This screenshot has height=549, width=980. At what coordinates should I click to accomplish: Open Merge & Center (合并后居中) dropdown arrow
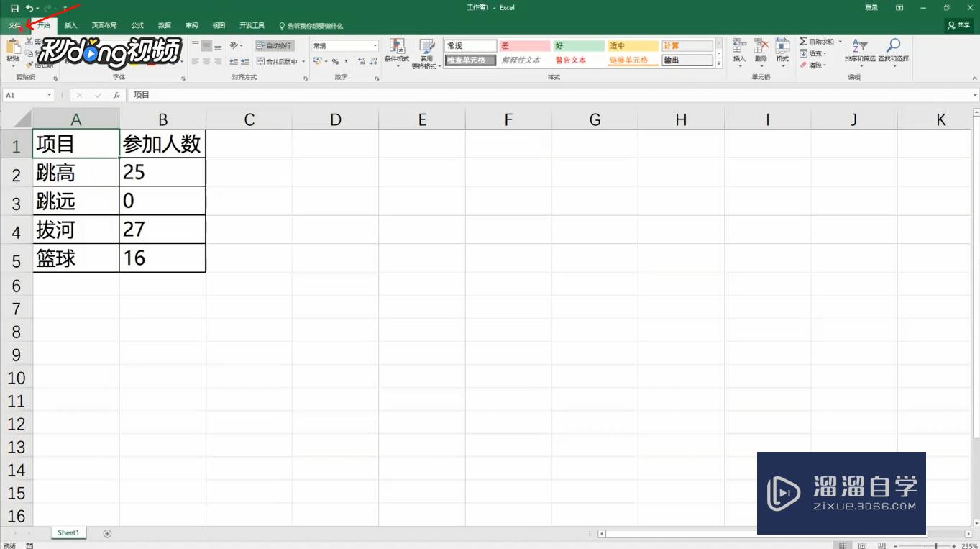click(303, 62)
